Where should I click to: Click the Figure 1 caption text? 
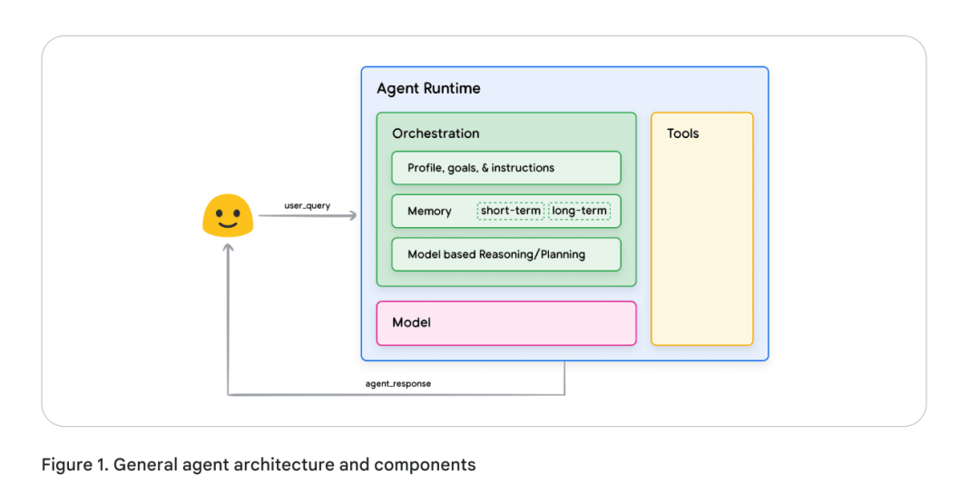(x=258, y=465)
